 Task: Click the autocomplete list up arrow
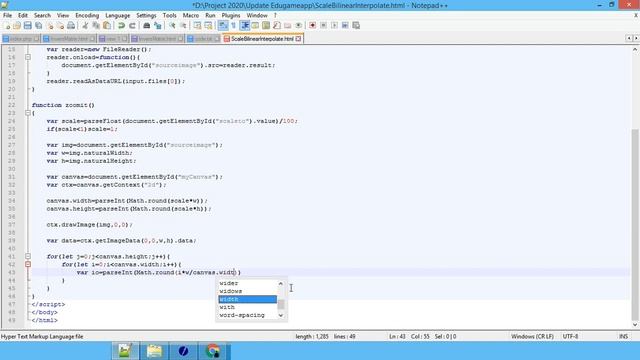click(x=280, y=283)
